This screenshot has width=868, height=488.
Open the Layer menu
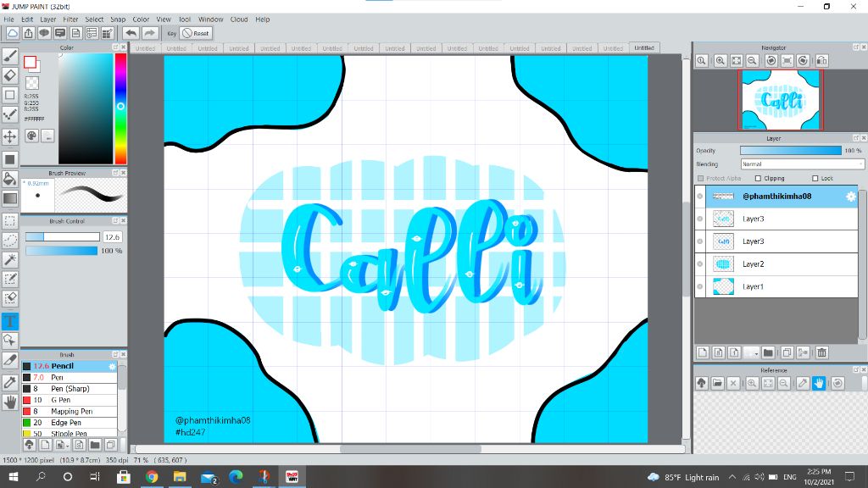[48, 19]
